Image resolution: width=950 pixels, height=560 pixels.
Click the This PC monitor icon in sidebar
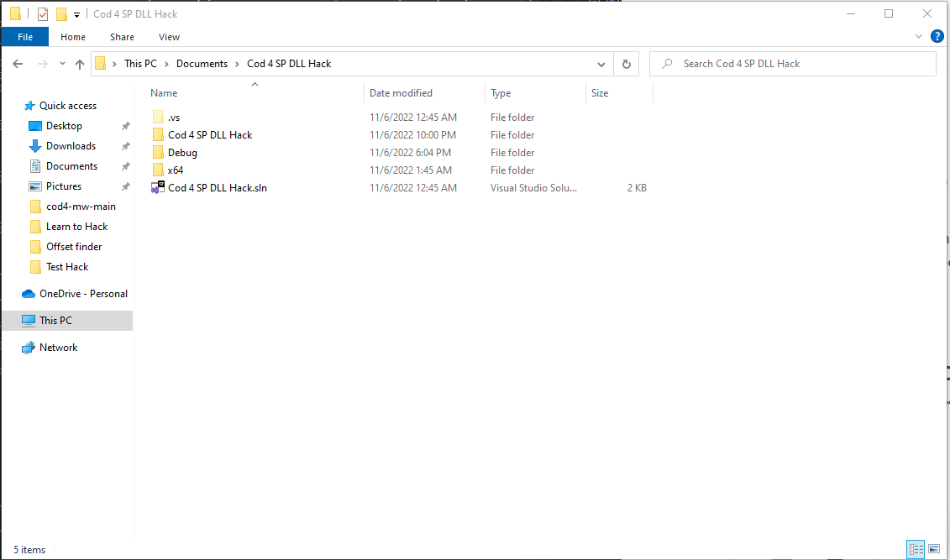coord(29,320)
